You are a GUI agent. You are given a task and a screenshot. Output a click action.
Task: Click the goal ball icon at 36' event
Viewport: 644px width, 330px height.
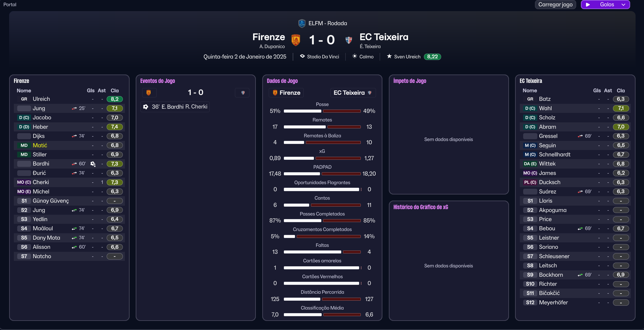tap(146, 107)
